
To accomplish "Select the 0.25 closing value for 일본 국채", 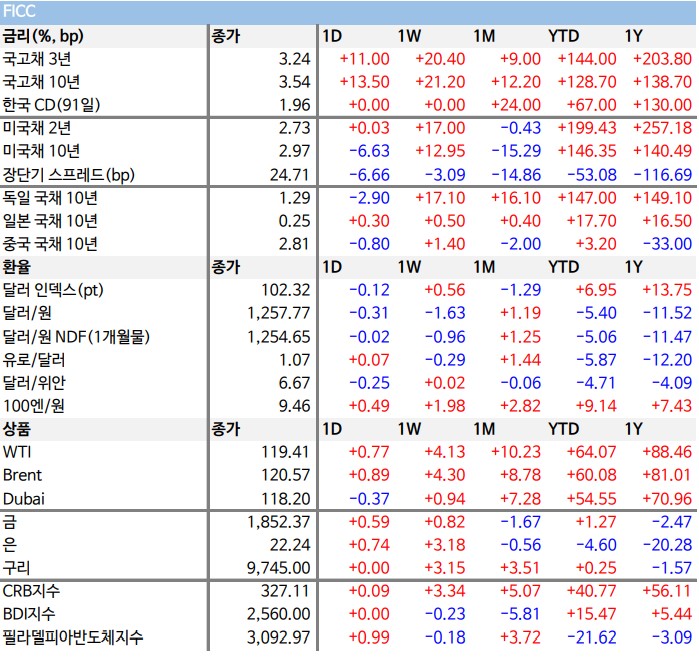I will 294,221.
